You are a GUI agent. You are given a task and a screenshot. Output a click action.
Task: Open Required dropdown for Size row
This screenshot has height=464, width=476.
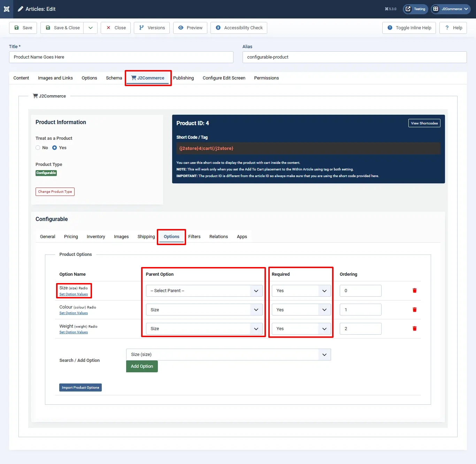(x=301, y=291)
